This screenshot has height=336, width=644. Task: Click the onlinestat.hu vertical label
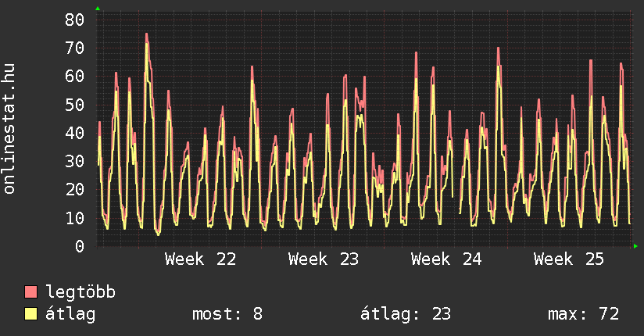(x=9, y=128)
